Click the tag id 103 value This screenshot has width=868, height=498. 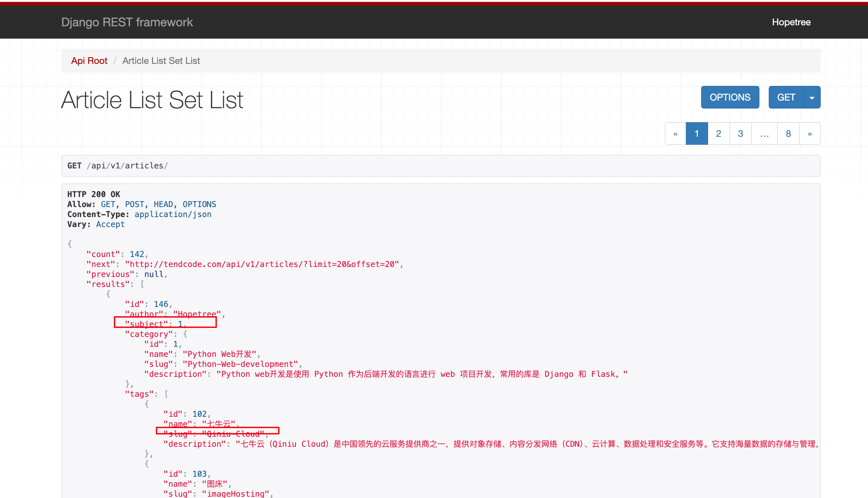[x=200, y=474]
